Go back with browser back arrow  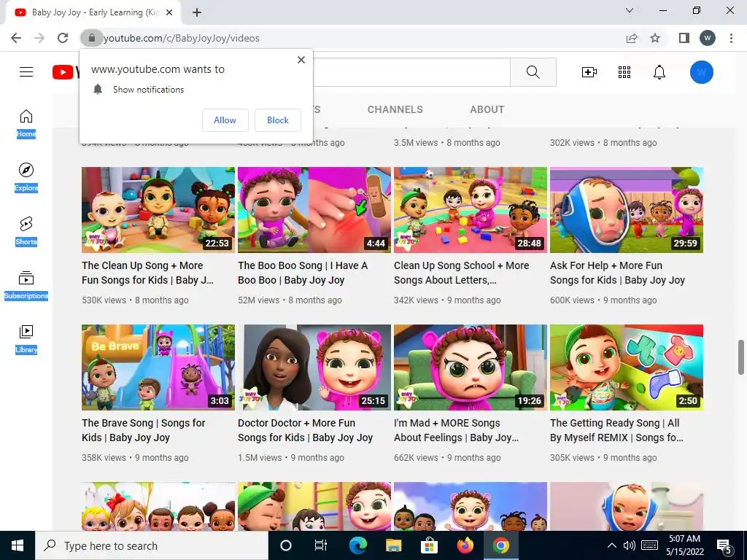pos(16,38)
